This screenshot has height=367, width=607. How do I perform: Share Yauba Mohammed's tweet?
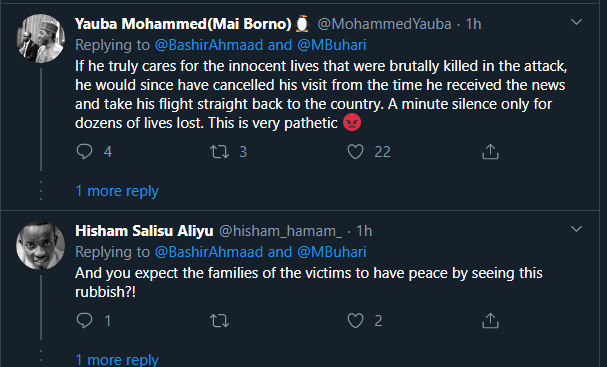point(490,151)
